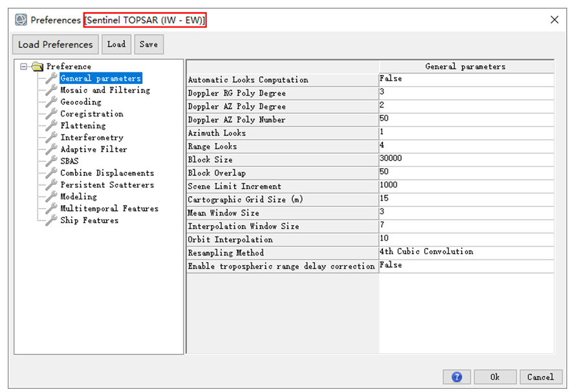Edit the Cartographic Grid Size value 15
Image resolution: width=573 pixels, height=392 pixels.
click(x=466, y=199)
